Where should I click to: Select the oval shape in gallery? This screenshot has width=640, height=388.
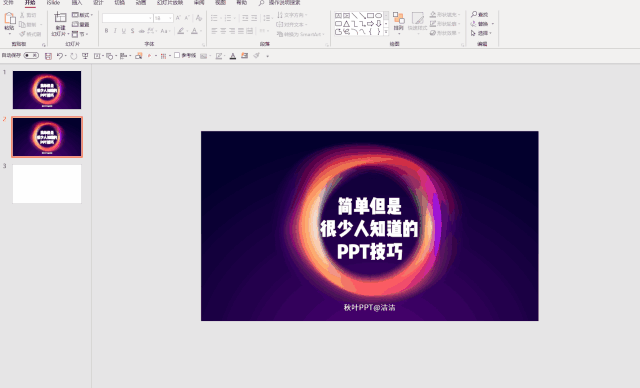click(378, 16)
